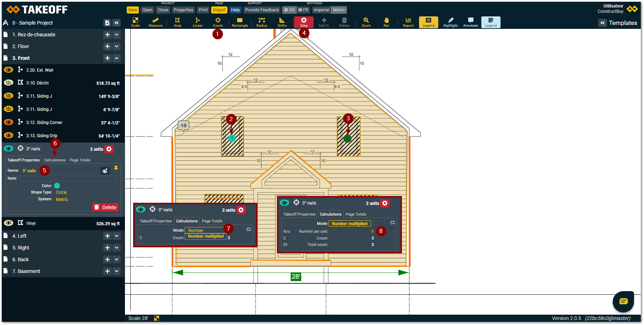
Task: Click the Stop recording button
Action: (304, 22)
